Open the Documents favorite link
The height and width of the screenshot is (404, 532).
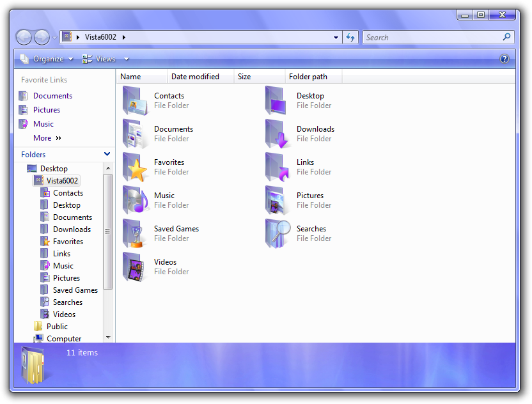coord(52,96)
